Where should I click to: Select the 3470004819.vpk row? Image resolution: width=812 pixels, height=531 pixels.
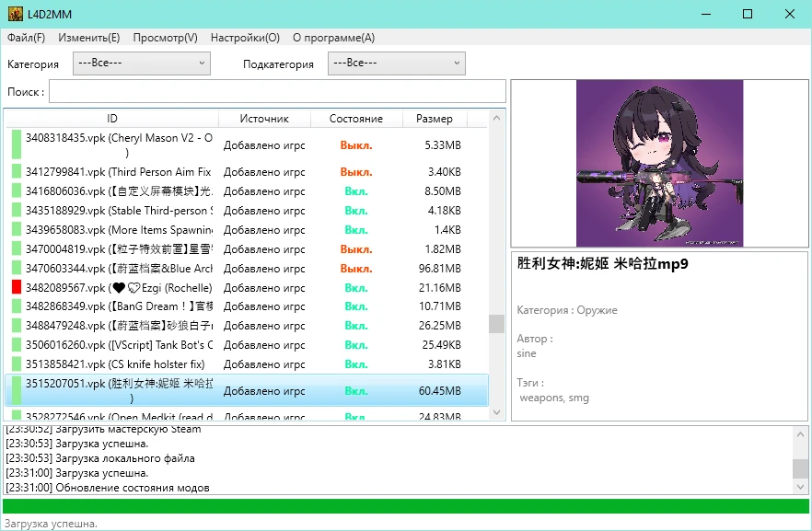247,249
